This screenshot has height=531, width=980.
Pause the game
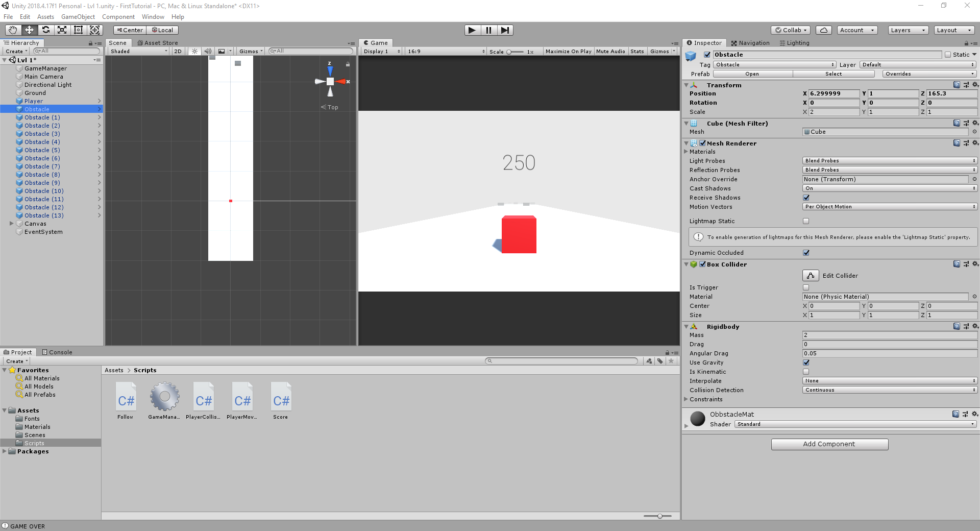pos(489,30)
